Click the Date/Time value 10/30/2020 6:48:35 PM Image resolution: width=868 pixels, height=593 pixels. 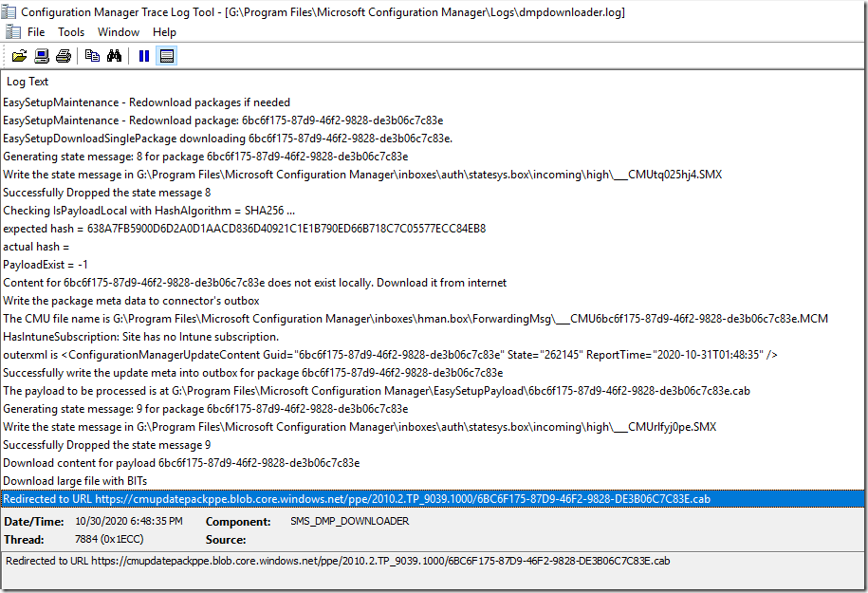click(x=129, y=521)
